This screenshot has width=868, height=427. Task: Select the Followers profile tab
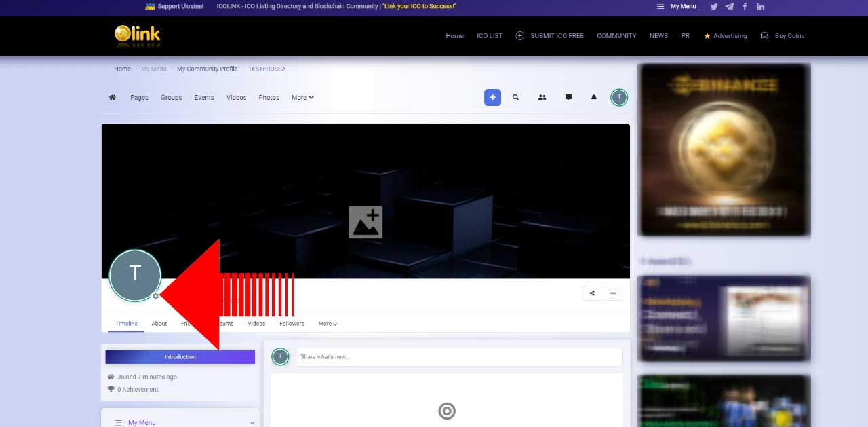point(292,324)
